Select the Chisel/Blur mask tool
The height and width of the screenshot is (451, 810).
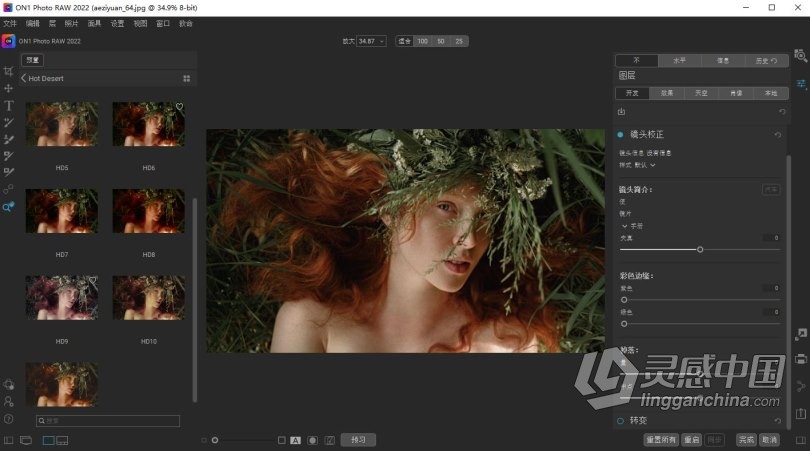pos(8,189)
